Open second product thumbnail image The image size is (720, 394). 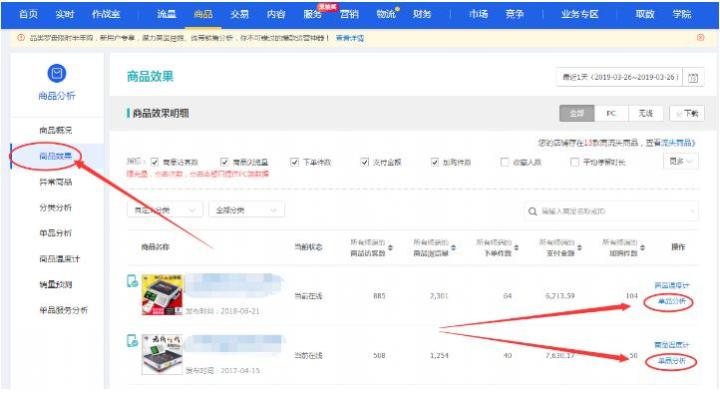tap(162, 354)
